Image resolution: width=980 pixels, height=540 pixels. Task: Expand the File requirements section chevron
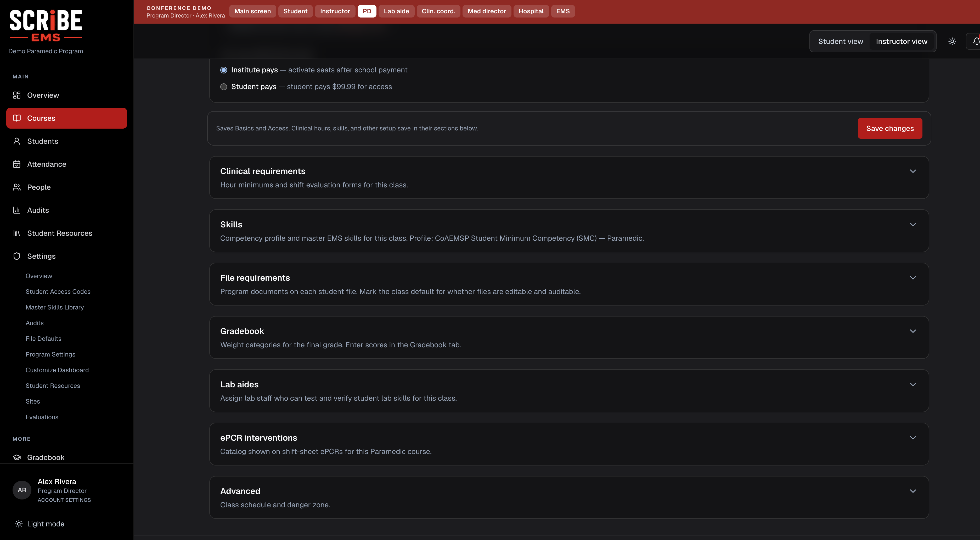913,278
